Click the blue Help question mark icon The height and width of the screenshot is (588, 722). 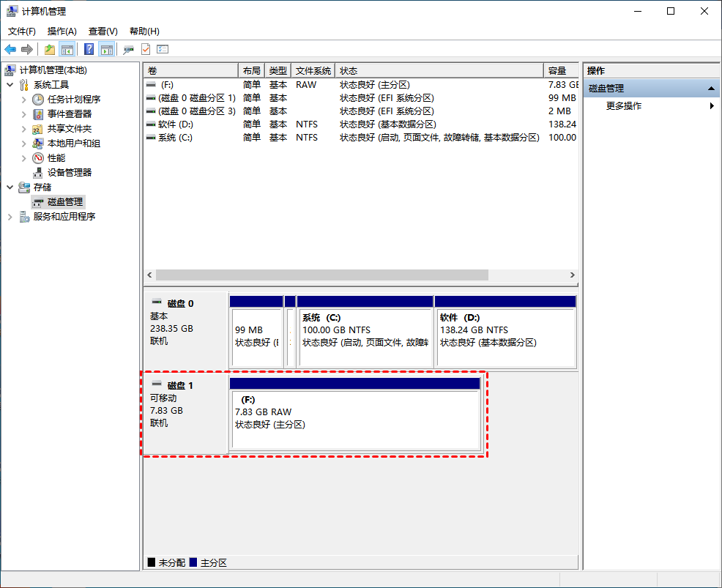[x=89, y=49]
